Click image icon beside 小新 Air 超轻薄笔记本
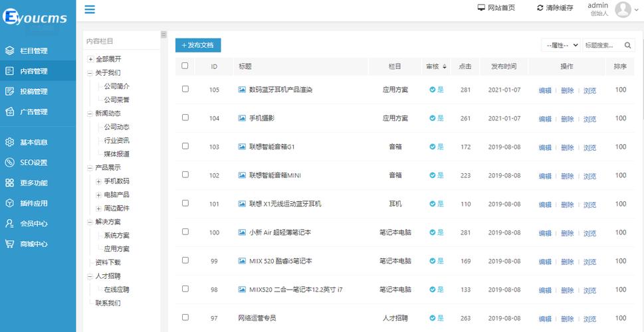Image resolution: width=644 pixels, height=332 pixels. pos(243,232)
